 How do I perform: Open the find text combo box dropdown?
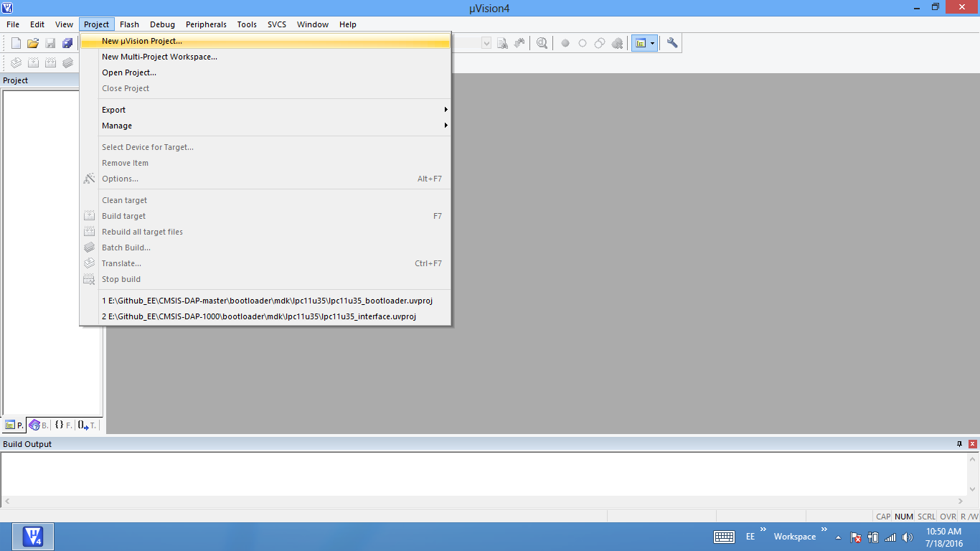tap(486, 43)
